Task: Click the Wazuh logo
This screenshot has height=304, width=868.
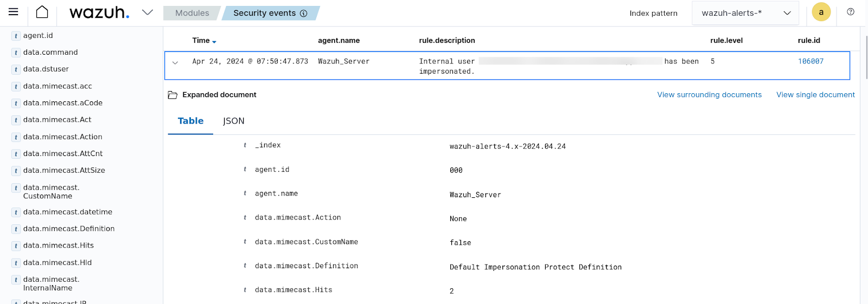Action: click(x=99, y=12)
